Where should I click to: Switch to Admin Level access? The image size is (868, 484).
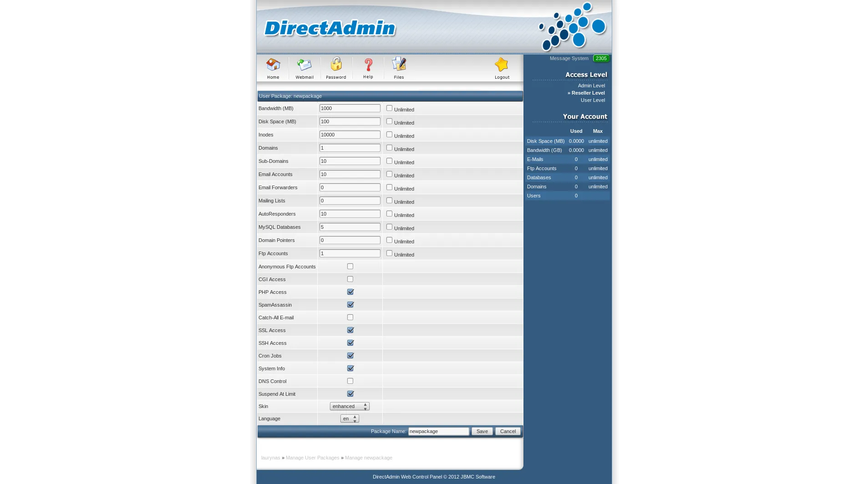click(591, 86)
